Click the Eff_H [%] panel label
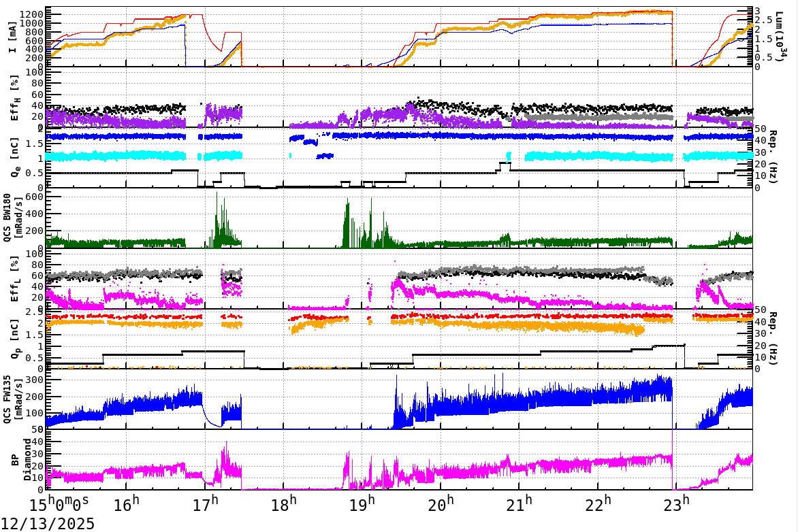This screenshot has height=532, width=798. point(14,99)
